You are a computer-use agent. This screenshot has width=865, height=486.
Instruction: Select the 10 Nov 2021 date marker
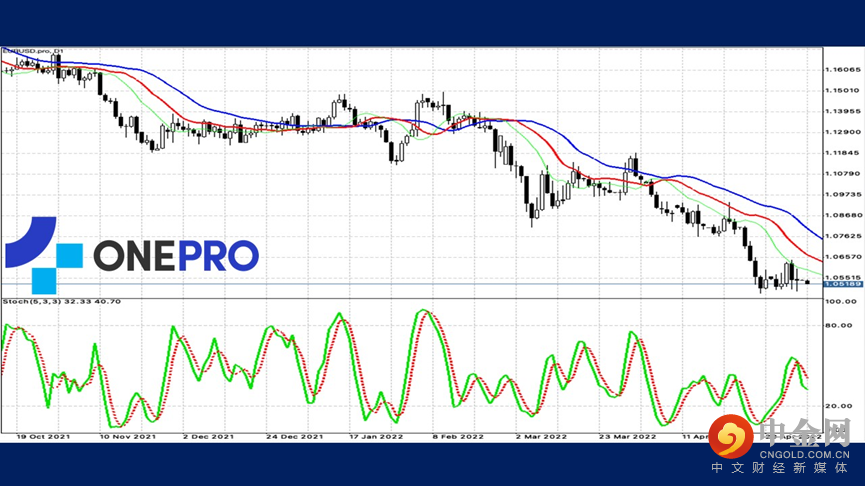click(128, 436)
